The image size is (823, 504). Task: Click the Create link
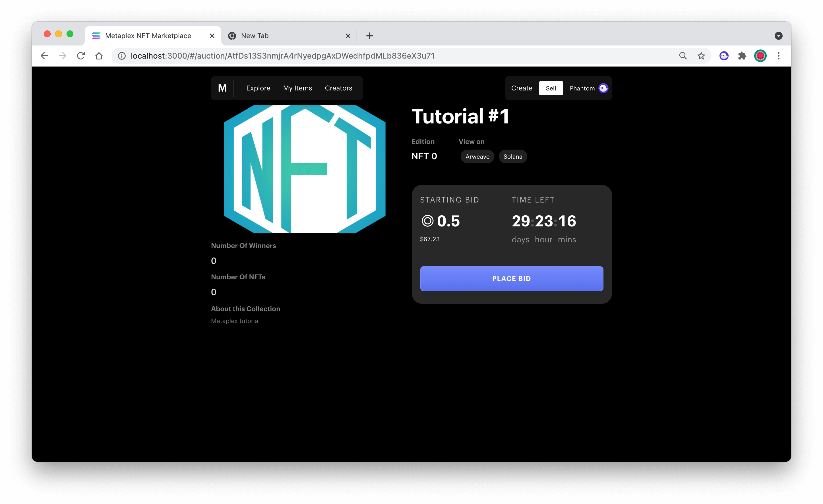pos(521,88)
